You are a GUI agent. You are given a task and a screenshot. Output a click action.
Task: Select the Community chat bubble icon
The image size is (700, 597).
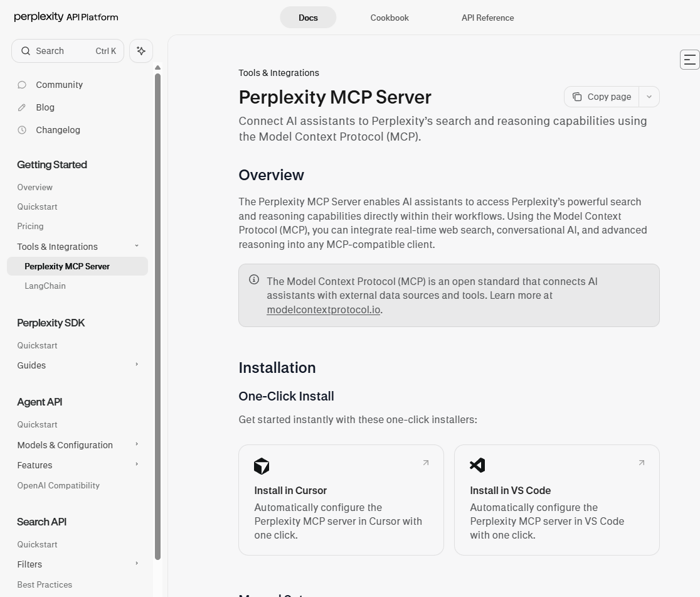22,85
